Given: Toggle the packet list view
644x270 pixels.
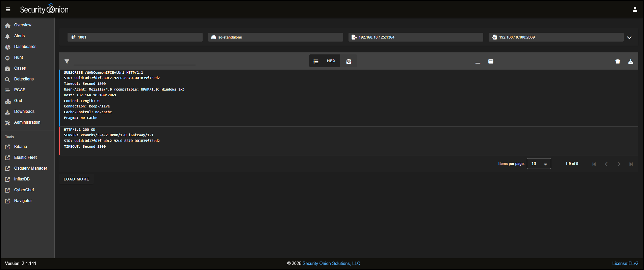Looking at the screenshot, I should pyautogui.click(x=316, y=61).
